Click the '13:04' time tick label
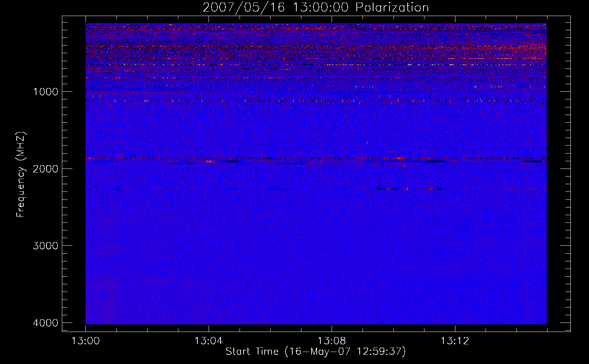The image size is (589, 364). [x=209, y=341]
